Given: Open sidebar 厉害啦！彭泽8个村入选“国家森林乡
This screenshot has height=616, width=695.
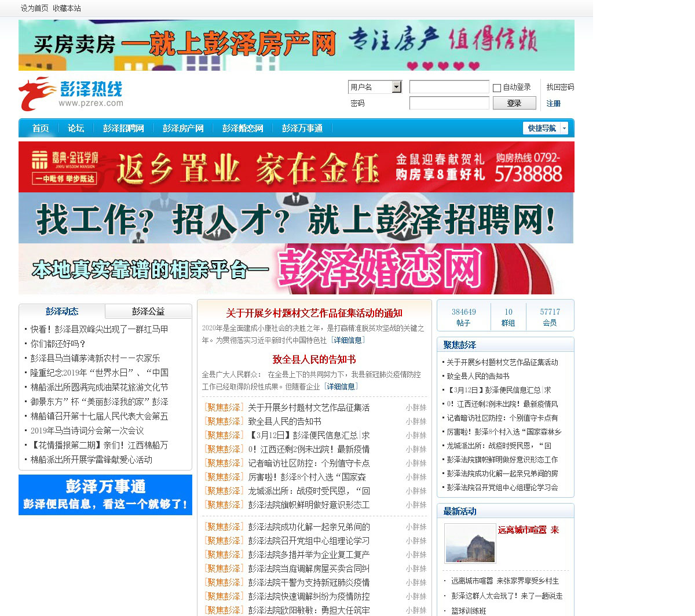Looking at the screenshot, I should pyautogui.click(x=504, y=432).
